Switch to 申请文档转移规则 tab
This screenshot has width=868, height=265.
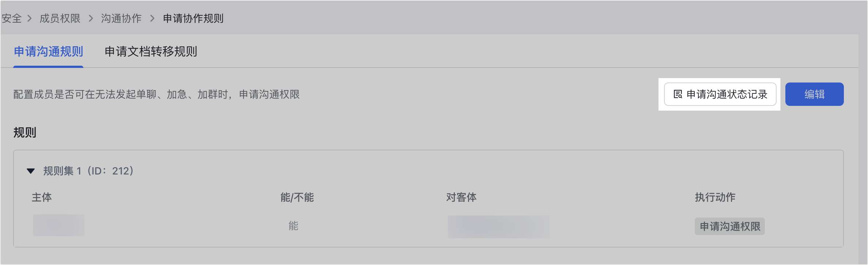point(151,51)
